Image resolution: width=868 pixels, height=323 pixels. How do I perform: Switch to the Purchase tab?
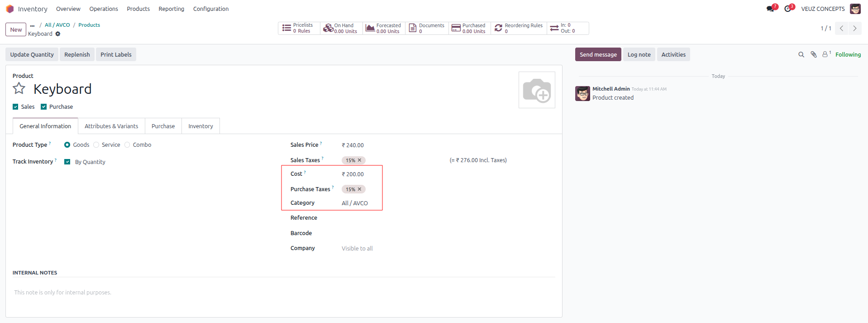click(163, 126)
